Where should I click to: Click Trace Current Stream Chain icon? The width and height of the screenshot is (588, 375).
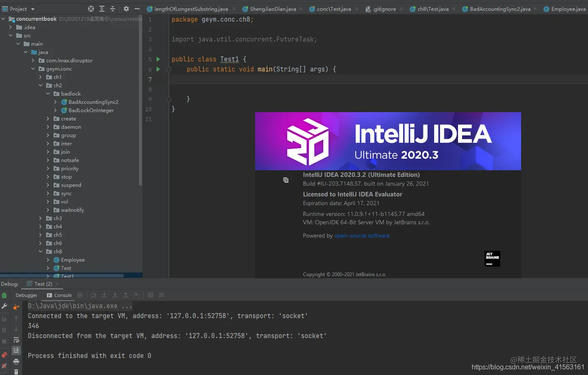pos(161,295)
